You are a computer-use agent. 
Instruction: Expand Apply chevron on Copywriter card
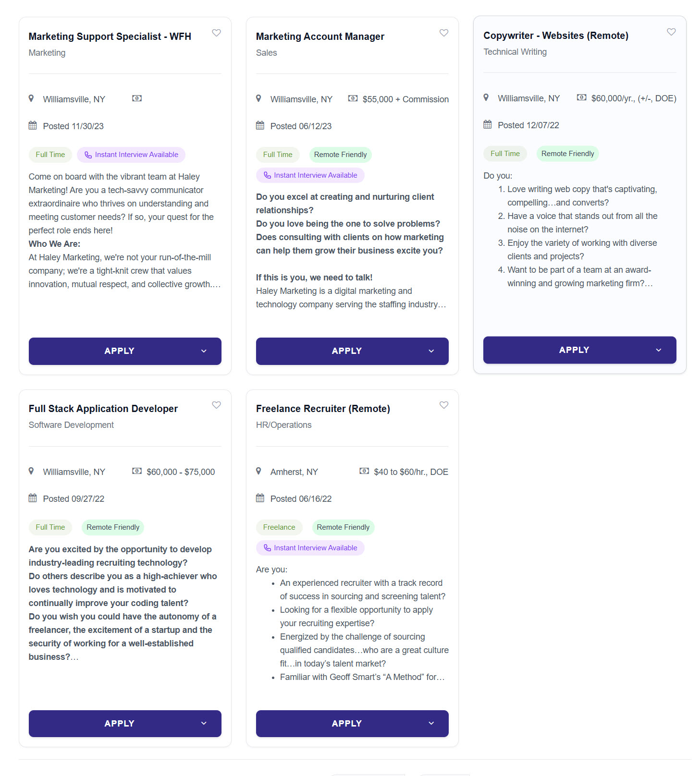[658, 350]
